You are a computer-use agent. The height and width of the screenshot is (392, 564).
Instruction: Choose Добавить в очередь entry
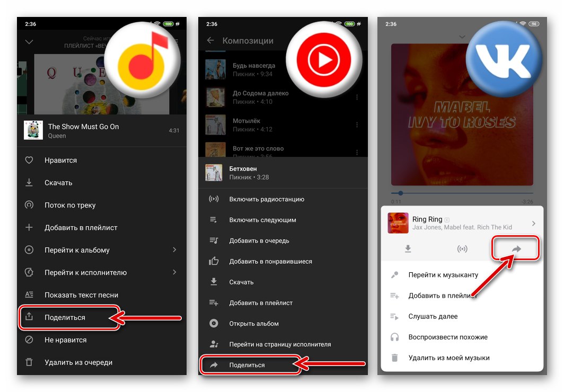coord(283,240)
